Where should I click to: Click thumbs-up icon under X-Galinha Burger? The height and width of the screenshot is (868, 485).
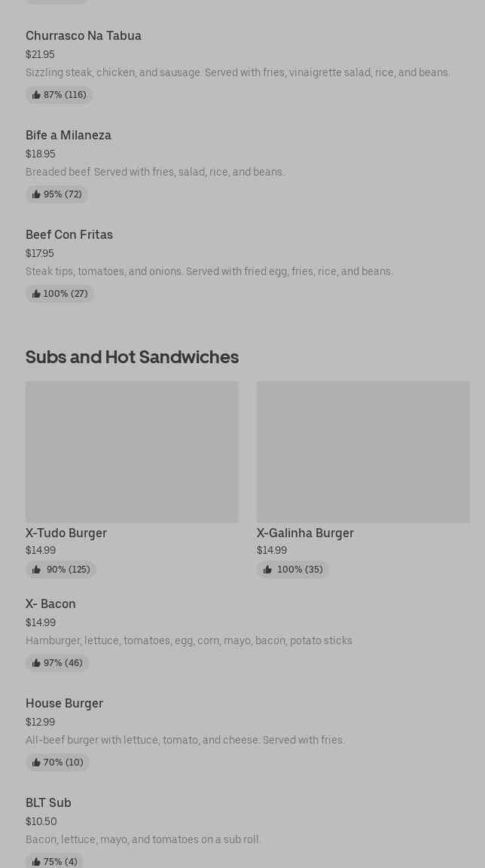[267, 570]
